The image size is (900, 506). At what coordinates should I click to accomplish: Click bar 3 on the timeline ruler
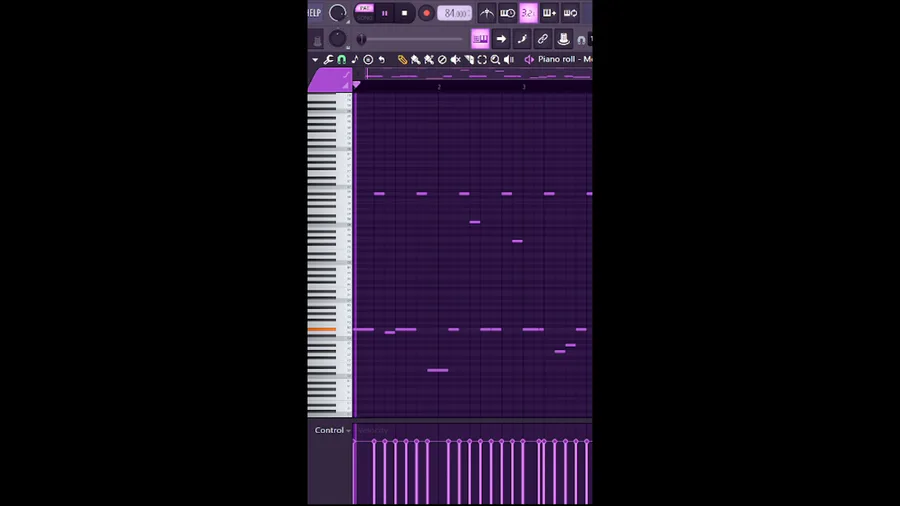[523, 87]
